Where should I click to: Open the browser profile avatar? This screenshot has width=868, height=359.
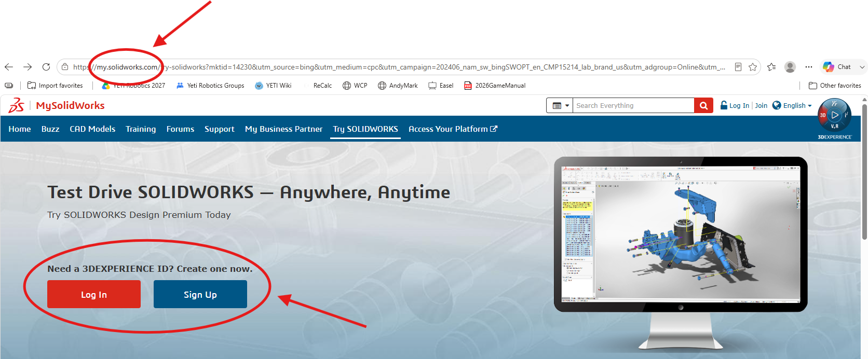(x=790, y=67)
